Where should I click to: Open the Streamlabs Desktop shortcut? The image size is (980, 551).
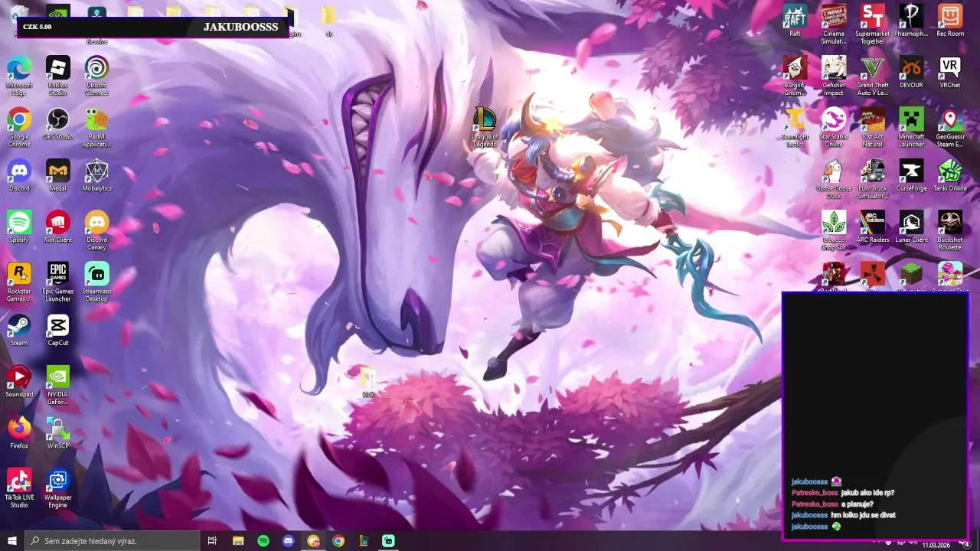coord(96,281)
